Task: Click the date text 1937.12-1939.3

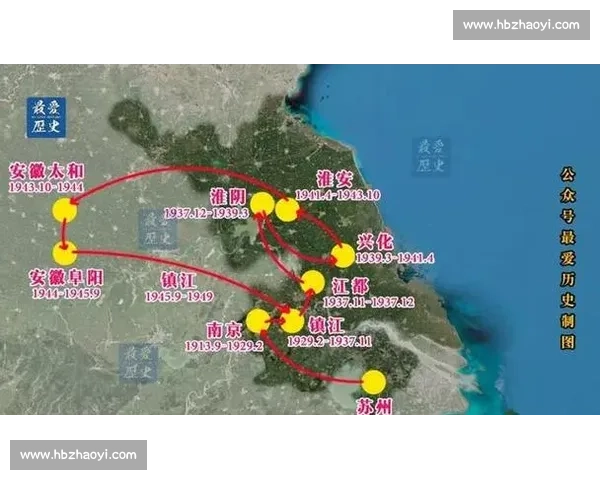Action: pyautogui.click(x=207, y=213)
